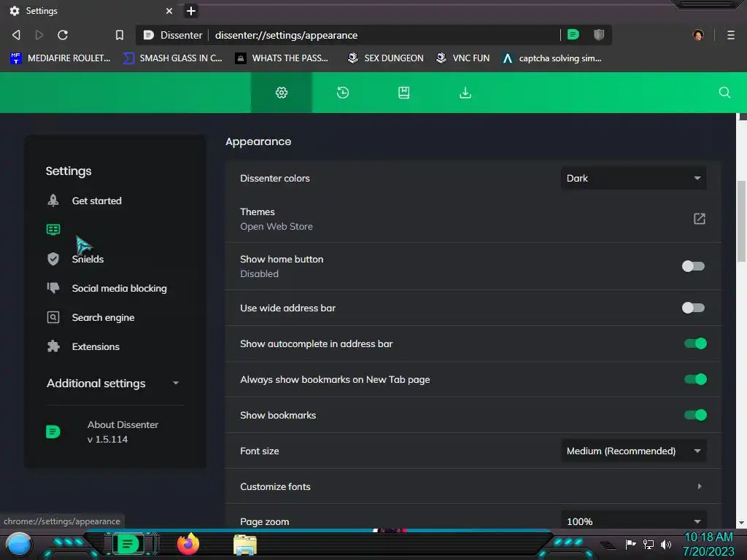The image size is (747, 560).
Task: Click the thumbs-down Social media blocking icon
Action: click(x=53, y=287)
